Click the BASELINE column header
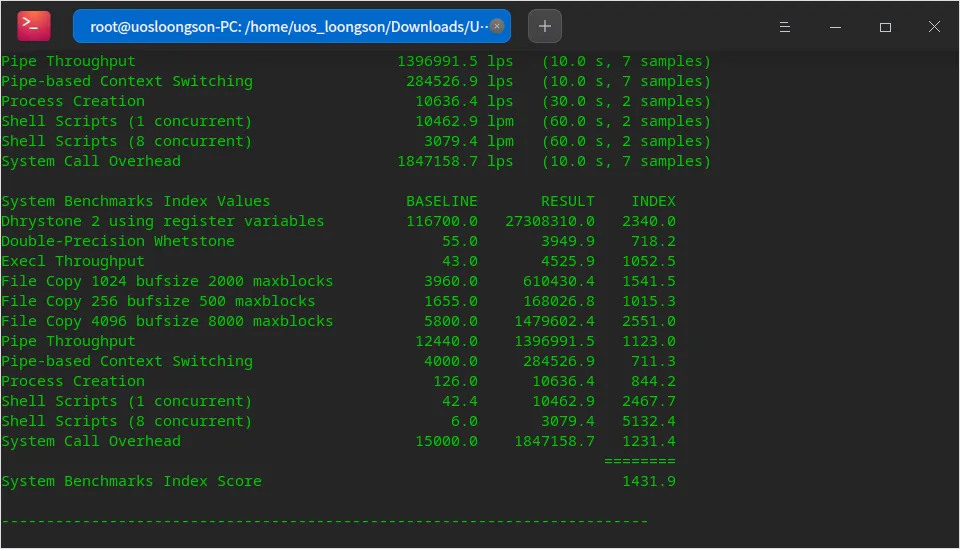Image resolution: width=965 pixels, height=551 pixels. point(441,201)
